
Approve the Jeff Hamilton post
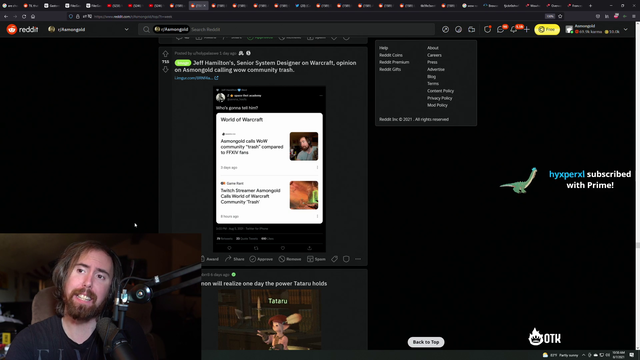coord(261,259)
